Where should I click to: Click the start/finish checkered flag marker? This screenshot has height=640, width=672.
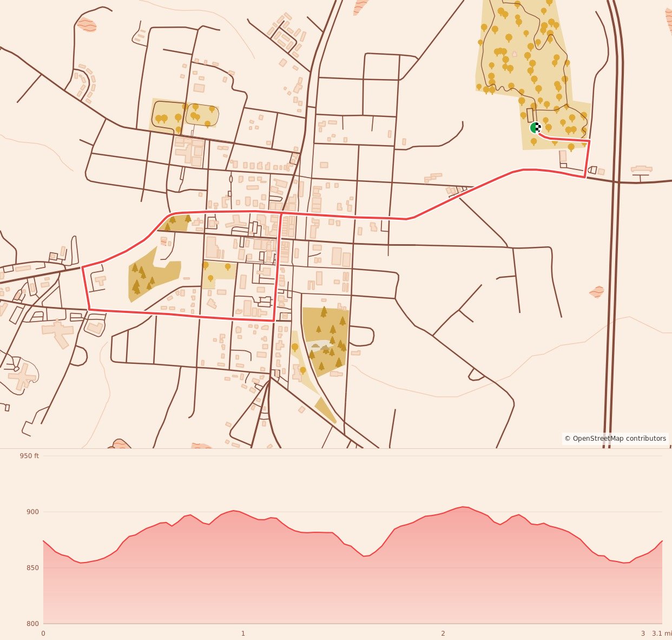pyautogui.click(x=536, y=128)
